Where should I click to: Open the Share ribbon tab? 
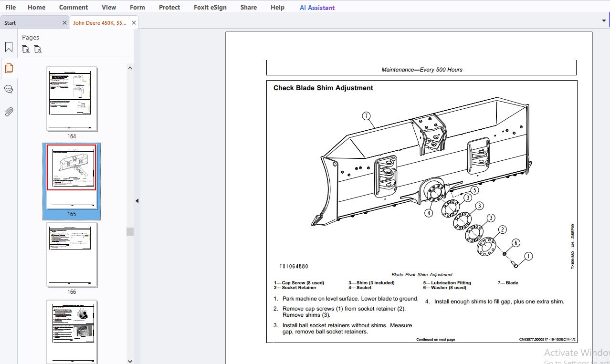[249, 7]
